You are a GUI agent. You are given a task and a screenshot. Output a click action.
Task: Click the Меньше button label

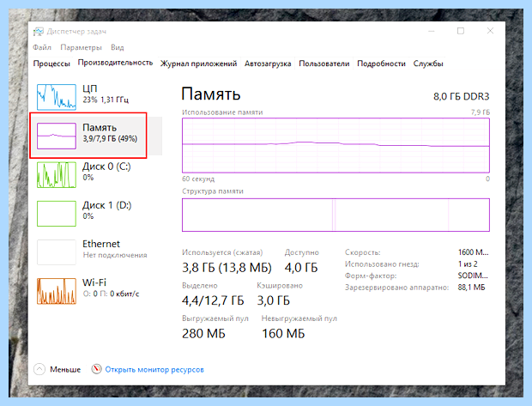[65, 369]
